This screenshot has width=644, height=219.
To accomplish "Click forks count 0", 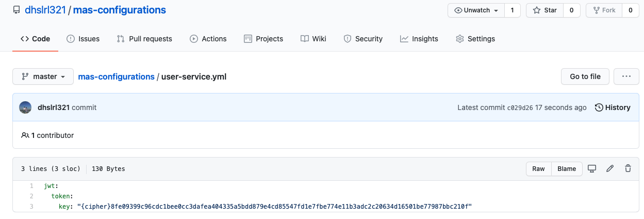I will pyautogui.click(x=631, y=10).
